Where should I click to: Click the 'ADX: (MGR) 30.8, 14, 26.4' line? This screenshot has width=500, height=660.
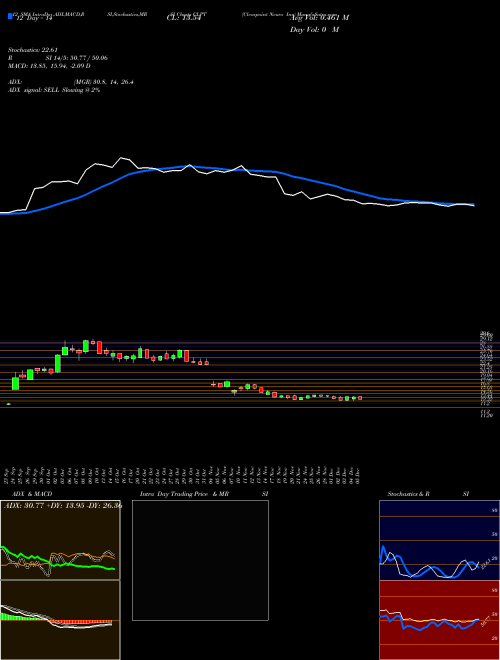click(71, 82)
